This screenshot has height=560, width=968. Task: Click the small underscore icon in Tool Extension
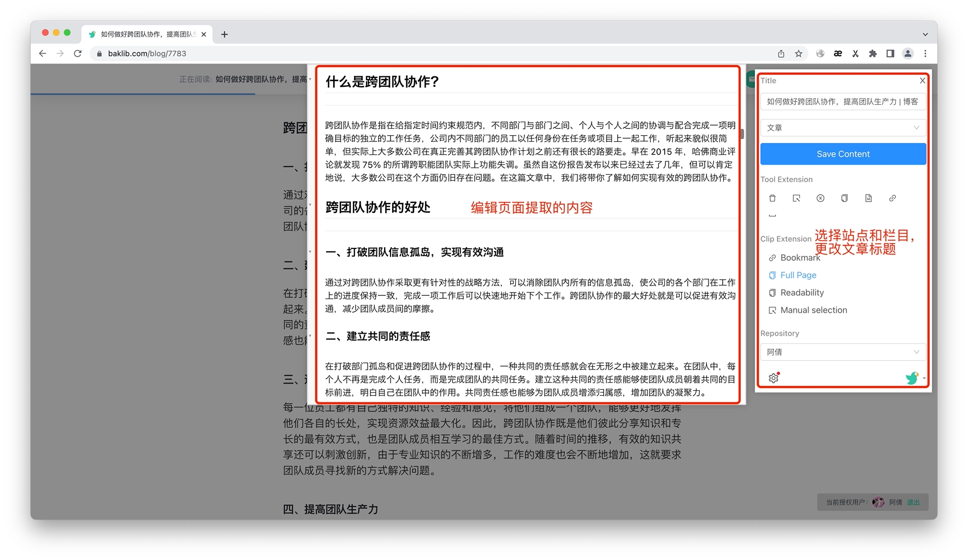772,216
